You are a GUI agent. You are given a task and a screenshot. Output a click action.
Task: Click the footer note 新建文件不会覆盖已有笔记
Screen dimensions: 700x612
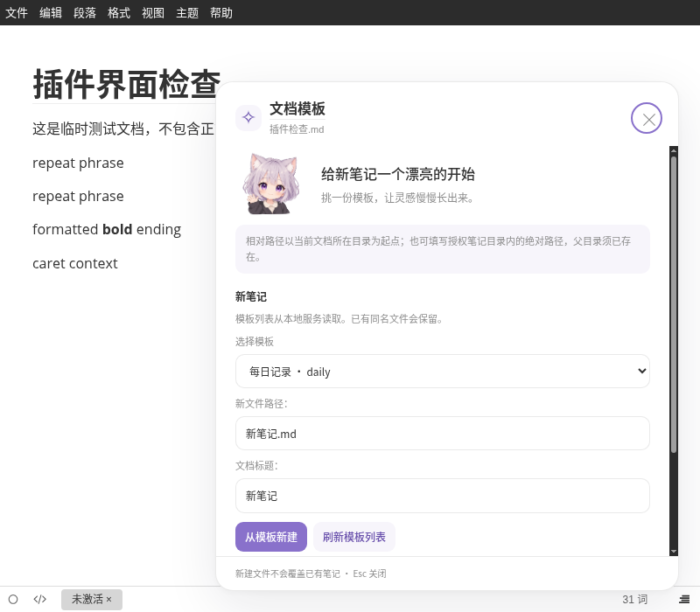[288, 574]
